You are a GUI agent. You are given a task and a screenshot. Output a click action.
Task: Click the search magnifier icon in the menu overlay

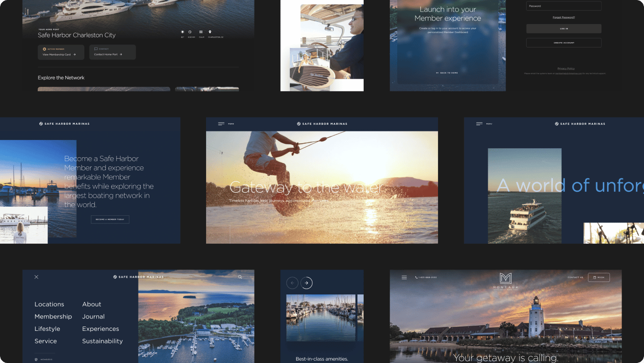coord(240,277)
